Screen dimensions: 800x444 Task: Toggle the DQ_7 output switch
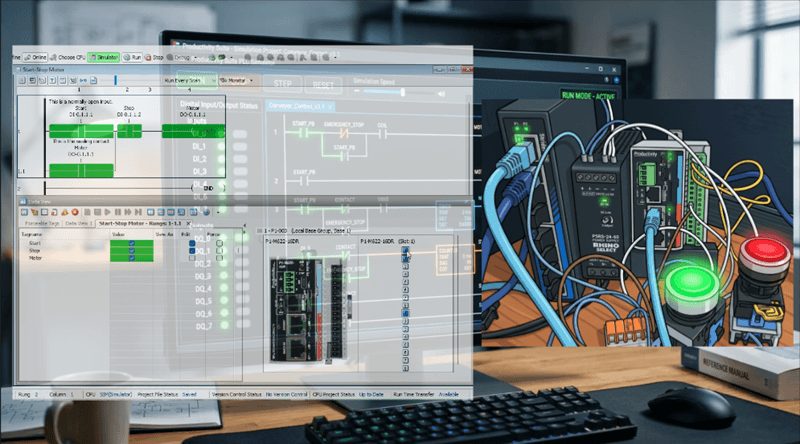pyautogui.click(x=243, y=325)
